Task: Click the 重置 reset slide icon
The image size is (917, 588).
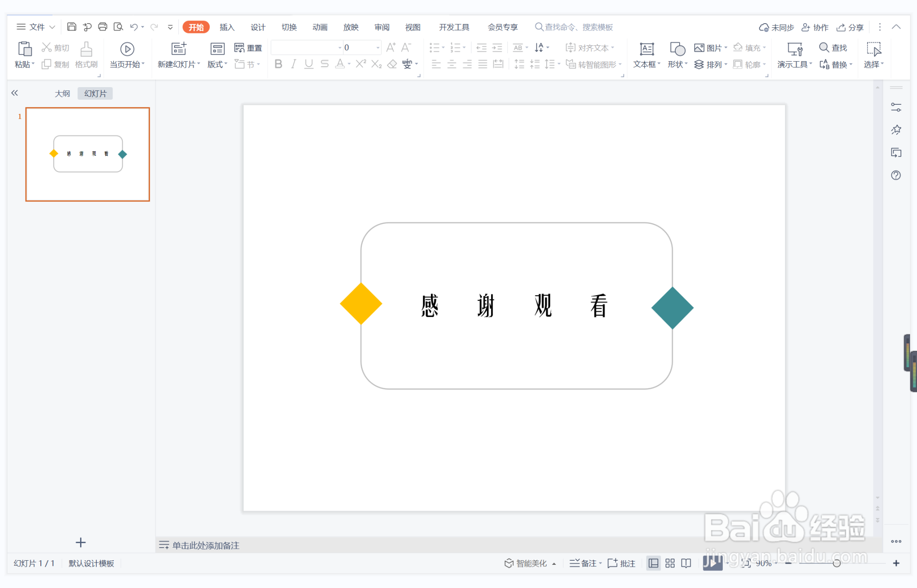Action: (x=248, y=47)
